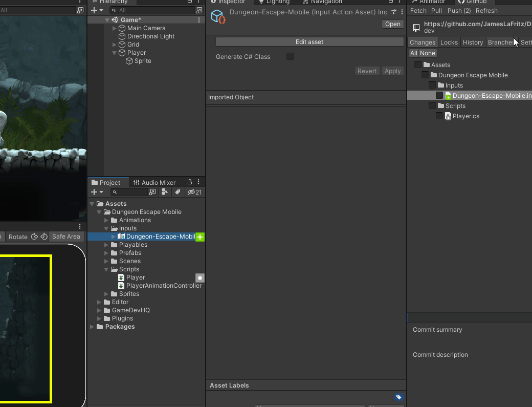Collapse the Scripts folder in Project
This screenshot has height=407, width=532.
(106, 269)
